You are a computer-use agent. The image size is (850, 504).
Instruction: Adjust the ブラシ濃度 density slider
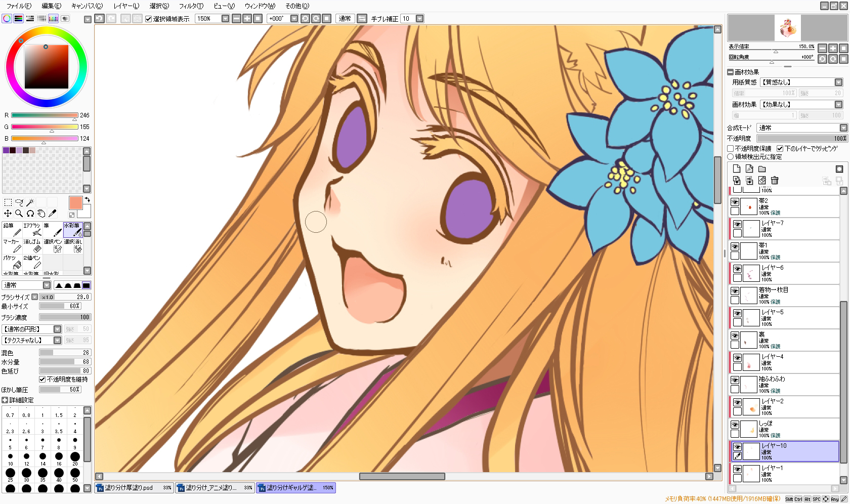tap(65, 317)
